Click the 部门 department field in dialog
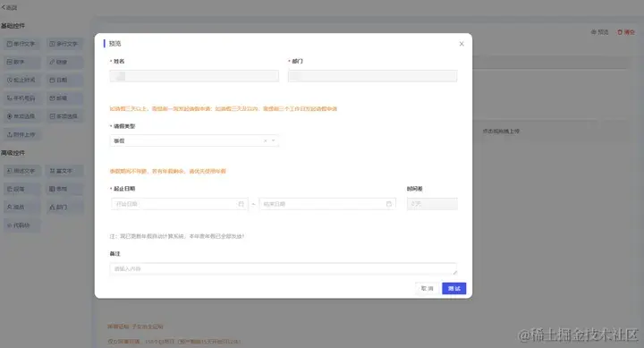 [372, 76]
